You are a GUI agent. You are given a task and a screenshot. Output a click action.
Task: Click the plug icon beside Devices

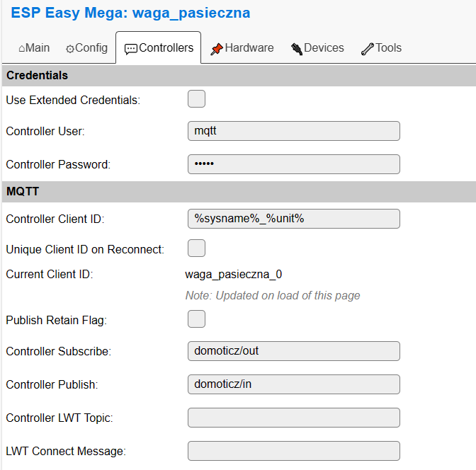pos(297,49)
